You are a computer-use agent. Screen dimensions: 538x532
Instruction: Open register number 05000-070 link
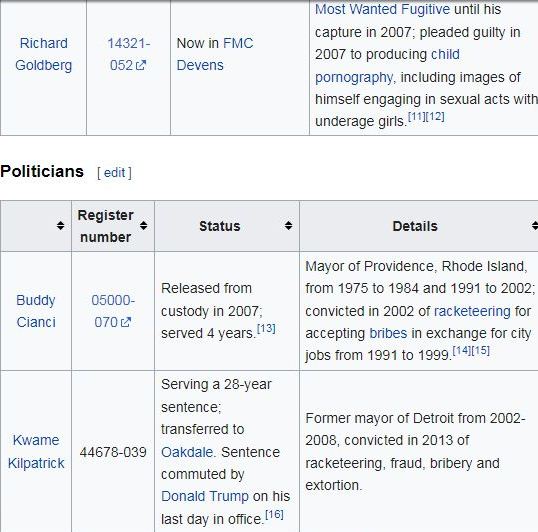[x=113, y=311]
